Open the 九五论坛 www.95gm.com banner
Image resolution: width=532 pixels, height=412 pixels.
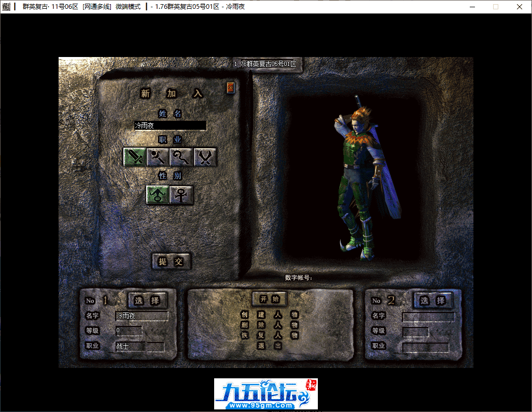[x=266, y=394]
